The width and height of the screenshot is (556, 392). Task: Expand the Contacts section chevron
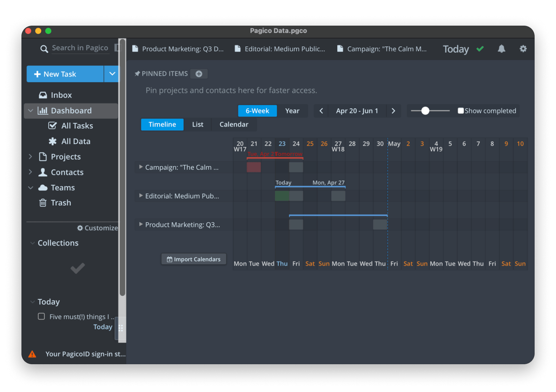31,172
